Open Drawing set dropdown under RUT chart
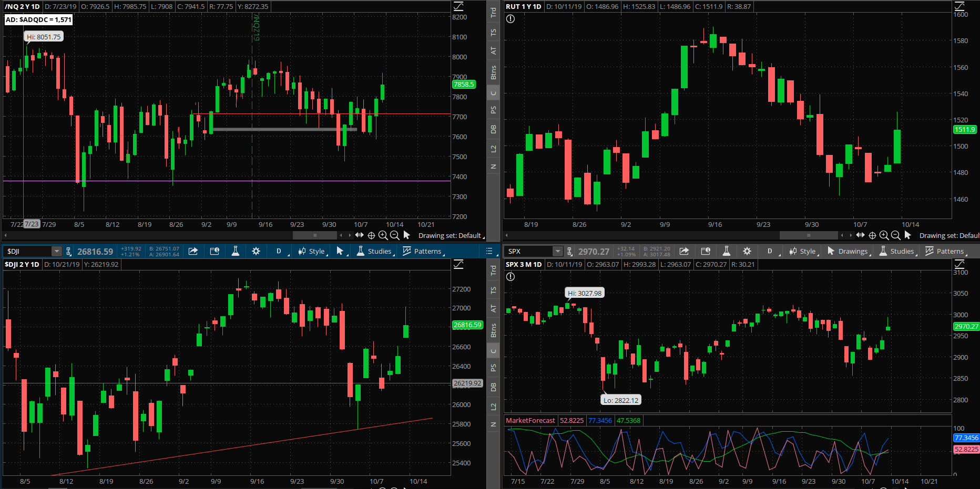 tap(949, 235)
